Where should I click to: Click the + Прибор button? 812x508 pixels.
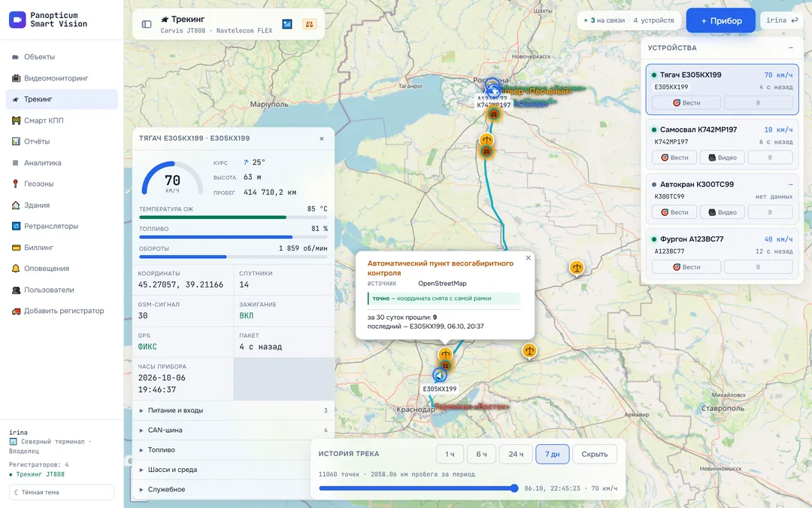click(x=721, y=21)
